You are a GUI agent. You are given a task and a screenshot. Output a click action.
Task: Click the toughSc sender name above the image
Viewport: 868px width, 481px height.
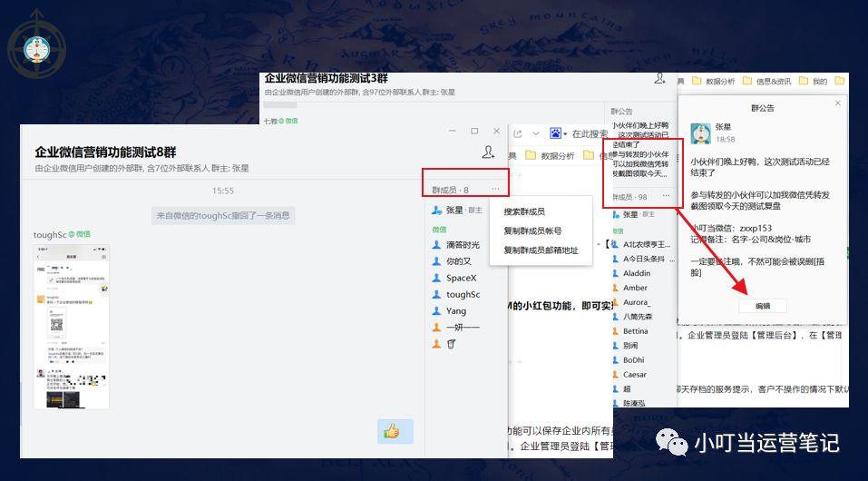coord(50,235)
